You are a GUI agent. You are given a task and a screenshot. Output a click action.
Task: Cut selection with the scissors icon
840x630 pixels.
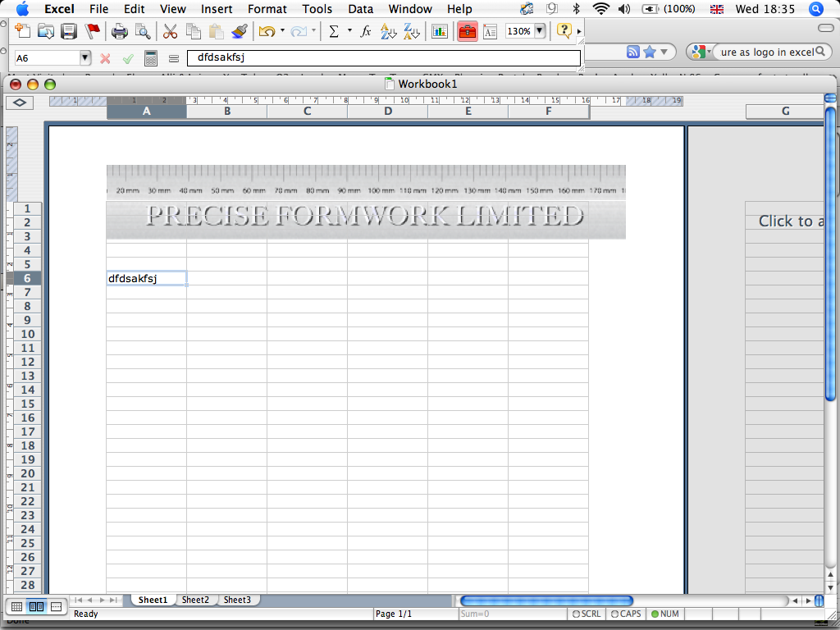pyautogui.click(x=170, y=31)
